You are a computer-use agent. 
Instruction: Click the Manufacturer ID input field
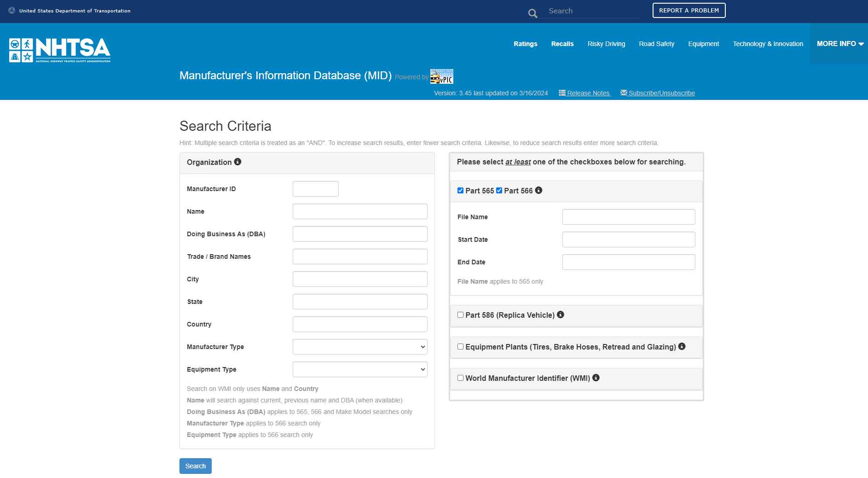tap(315, 189)
